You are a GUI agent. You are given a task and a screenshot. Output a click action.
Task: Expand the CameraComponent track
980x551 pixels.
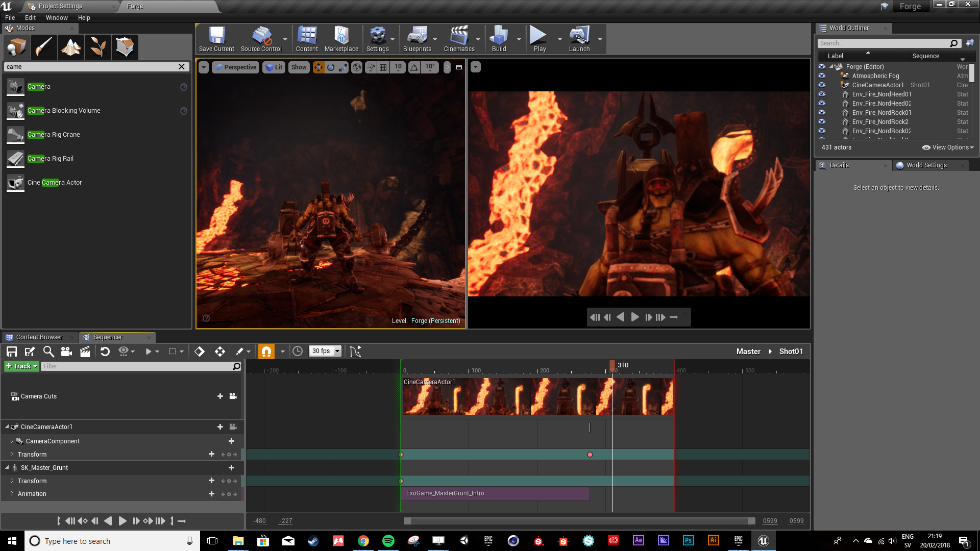click(12, 441)
